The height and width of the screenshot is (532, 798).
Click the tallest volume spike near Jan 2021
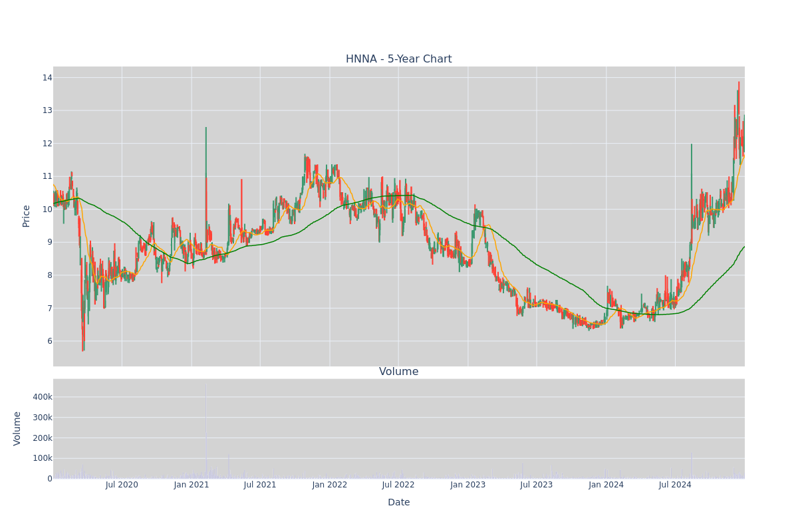coord(205,431)
